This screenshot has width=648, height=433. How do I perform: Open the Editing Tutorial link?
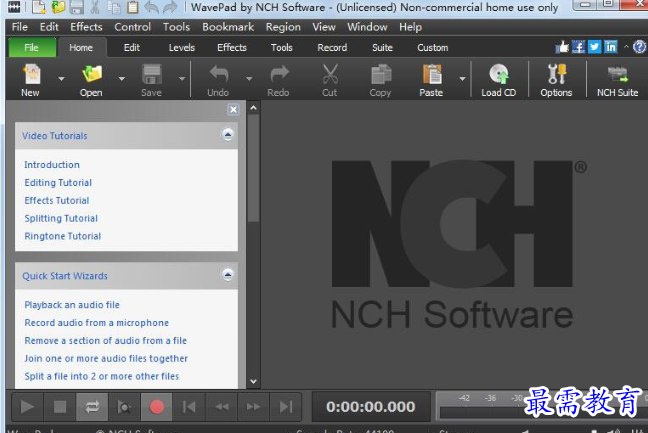pos(58,183)
